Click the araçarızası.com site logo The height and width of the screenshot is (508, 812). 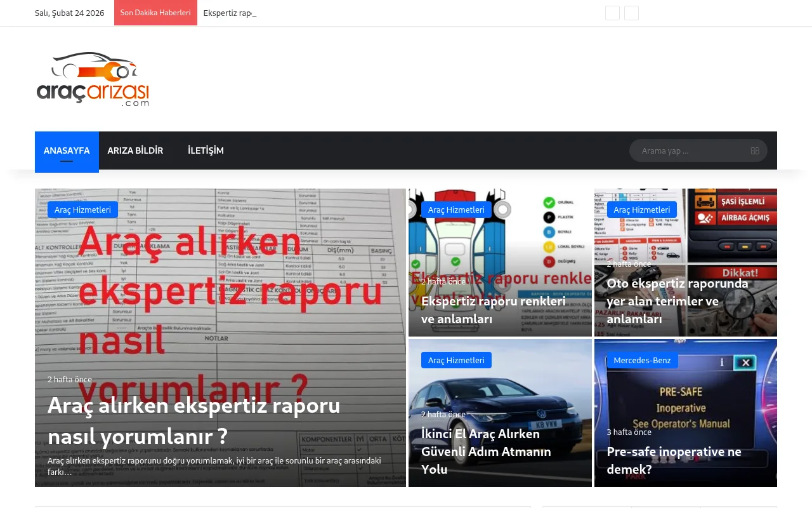tap(93, 77)
